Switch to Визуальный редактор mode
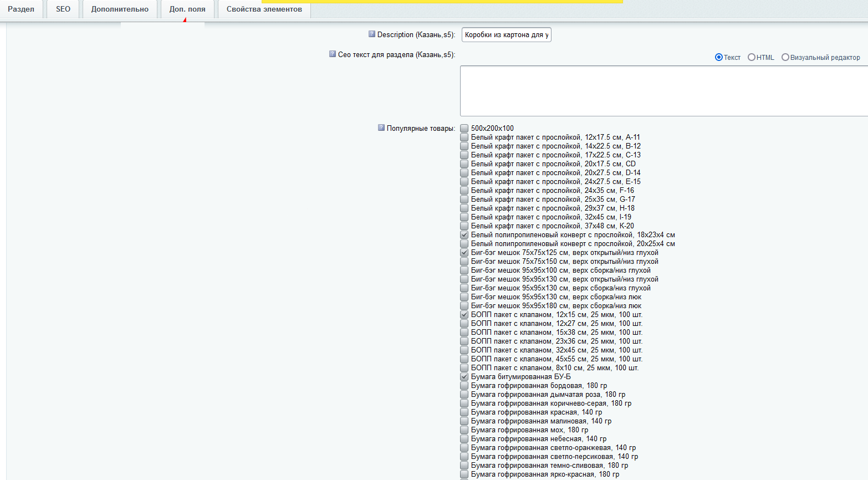Screen dimensions: 868x480 785,58
